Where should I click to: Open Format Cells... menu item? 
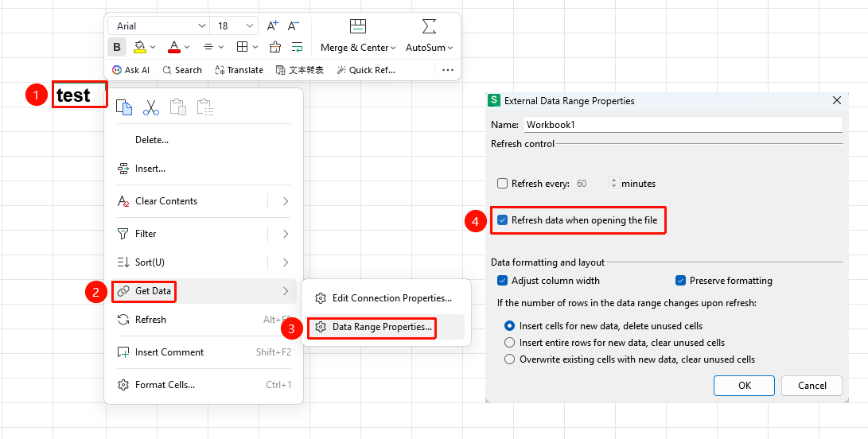[204, 385]
